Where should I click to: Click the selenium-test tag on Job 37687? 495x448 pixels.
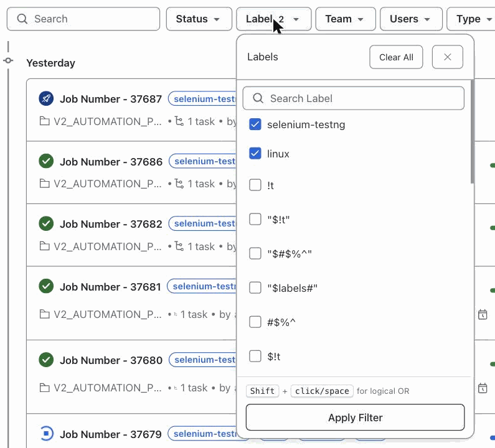(203, 99)
